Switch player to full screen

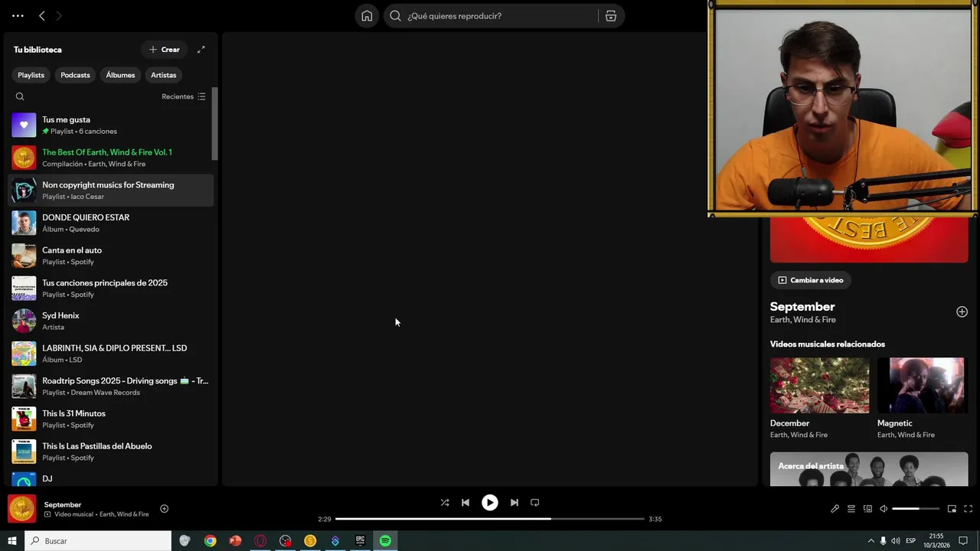[968, 509]
